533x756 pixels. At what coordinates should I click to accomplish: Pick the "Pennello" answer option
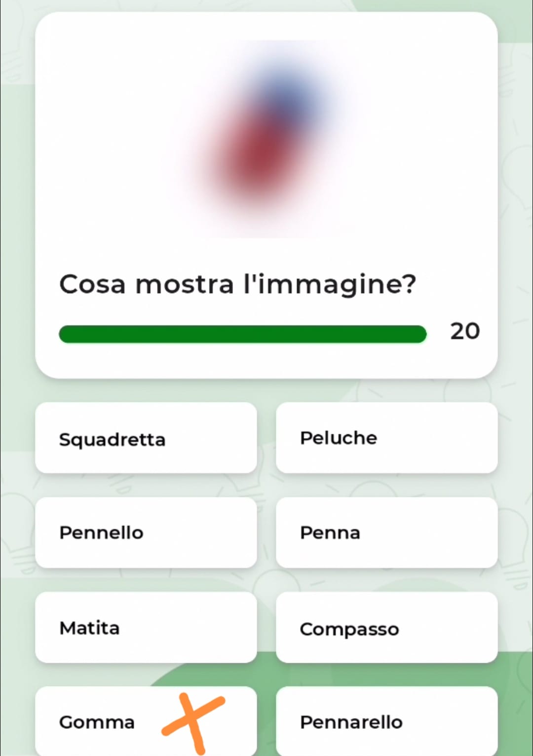pyautogui.click(x=146, y=533)
